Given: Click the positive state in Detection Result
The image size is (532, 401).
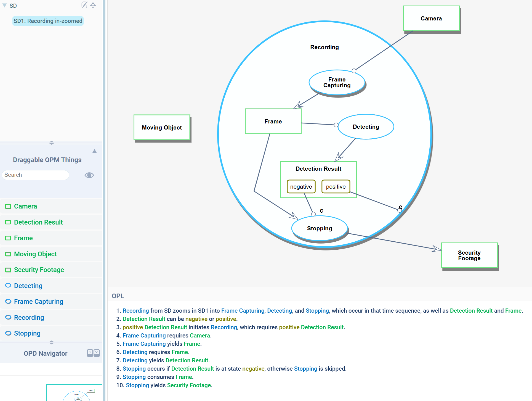Looking at the screenshot, I should pyautogui.click(x=336, y=187).
